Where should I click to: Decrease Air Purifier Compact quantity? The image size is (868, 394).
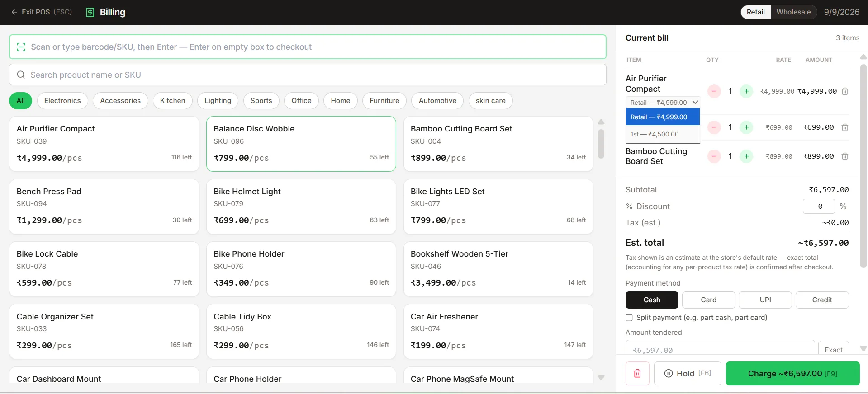714,91
